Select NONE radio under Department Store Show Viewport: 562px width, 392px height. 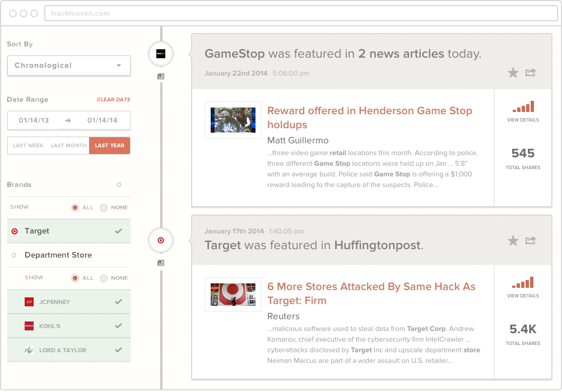coord(104,278)
